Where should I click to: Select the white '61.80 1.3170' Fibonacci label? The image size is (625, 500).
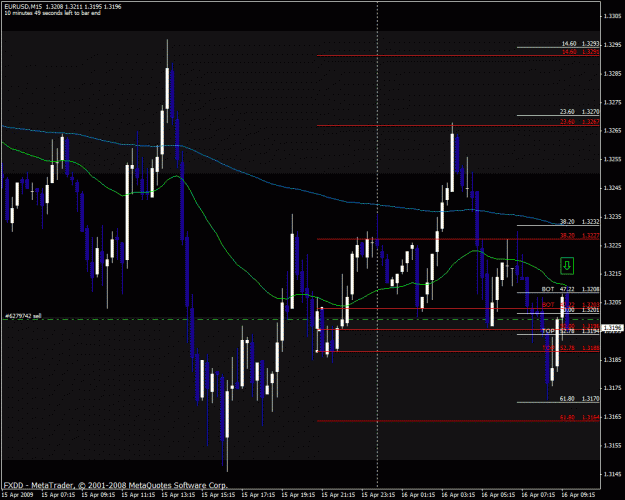[580, 398]
